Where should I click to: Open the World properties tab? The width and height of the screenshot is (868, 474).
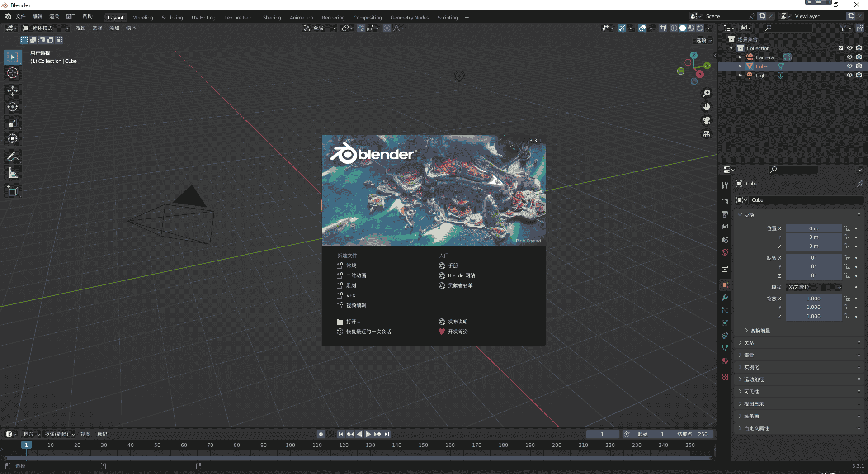[725, 252]
